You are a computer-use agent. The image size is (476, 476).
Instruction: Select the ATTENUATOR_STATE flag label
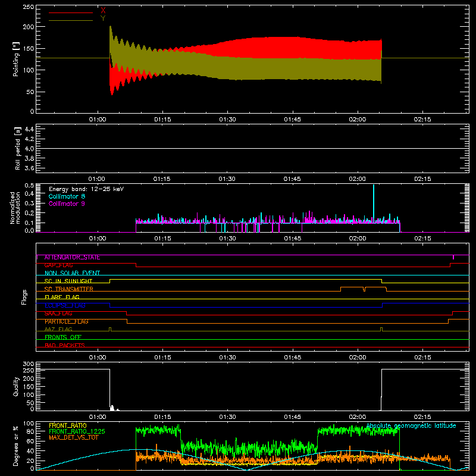72,258
